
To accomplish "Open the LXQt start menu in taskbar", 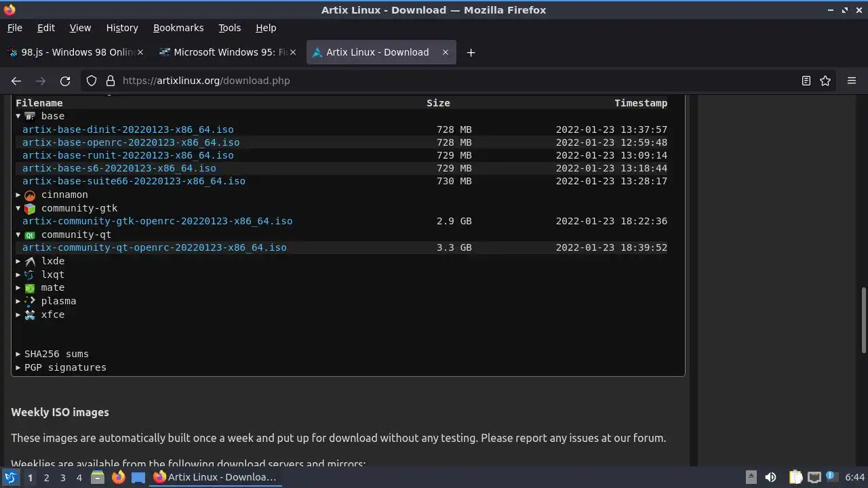I will tap(10, 477).
